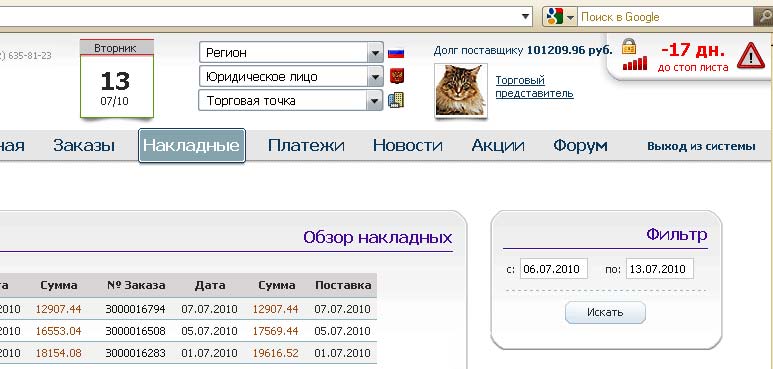Click the amount 19616.52
Viewport: 773px width, 369px height.
click(276, 353)
